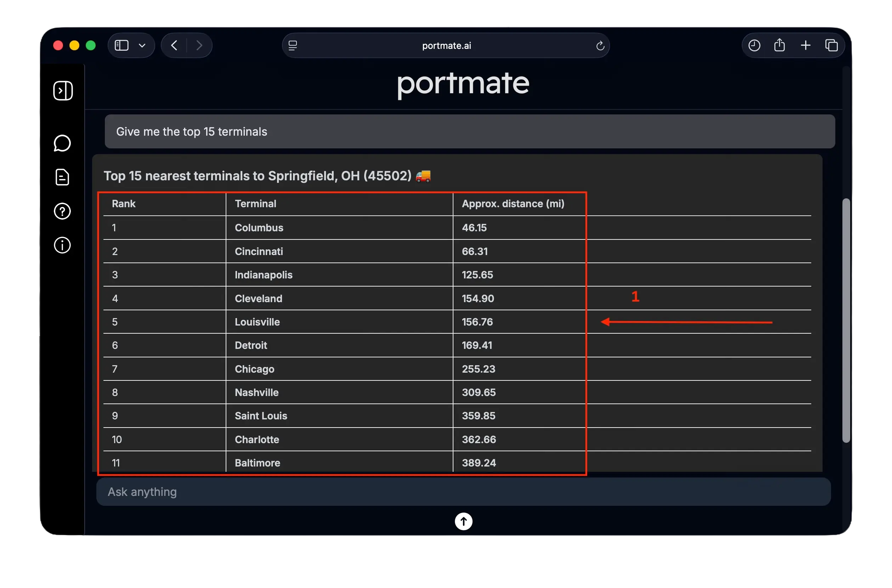
Task: Click the portmate.ai address bar
Action: click(446, 45)
